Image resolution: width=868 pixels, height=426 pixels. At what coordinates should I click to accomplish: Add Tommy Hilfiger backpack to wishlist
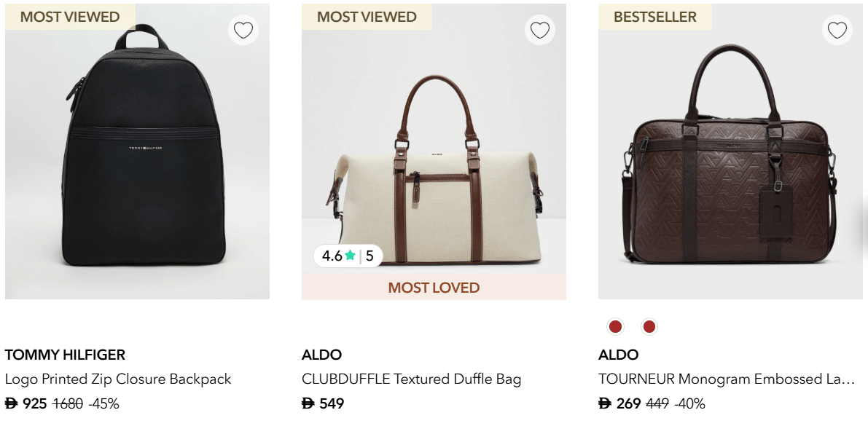(x=243, y=31)
